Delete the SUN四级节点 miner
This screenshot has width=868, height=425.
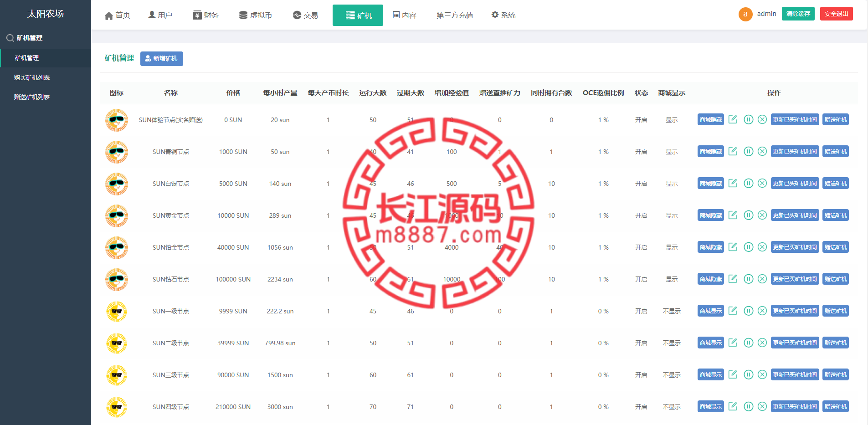click(x=762, y=406)
